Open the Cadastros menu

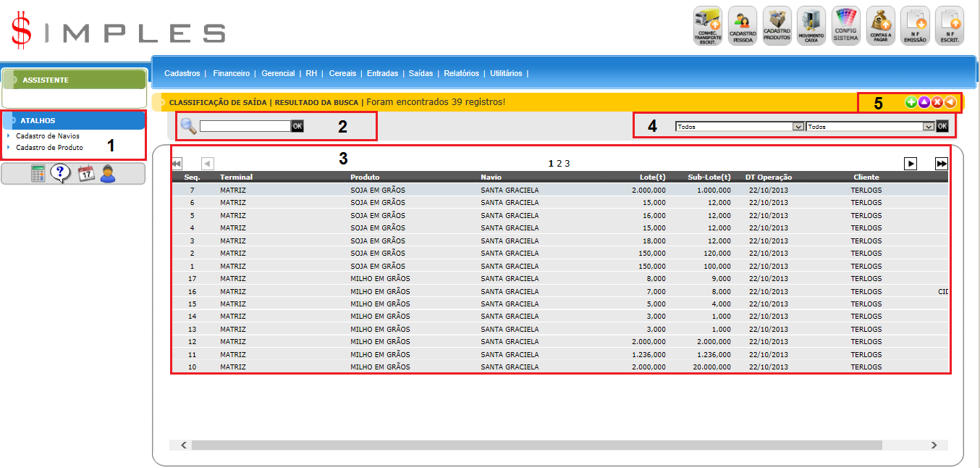(x=182, y=73)
